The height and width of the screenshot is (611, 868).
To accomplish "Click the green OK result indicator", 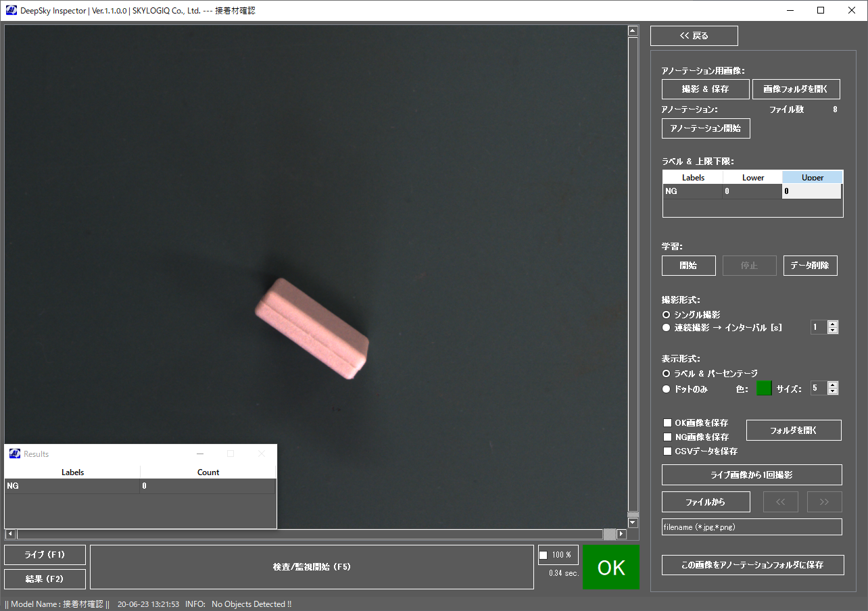I will (x=610, y=567).
